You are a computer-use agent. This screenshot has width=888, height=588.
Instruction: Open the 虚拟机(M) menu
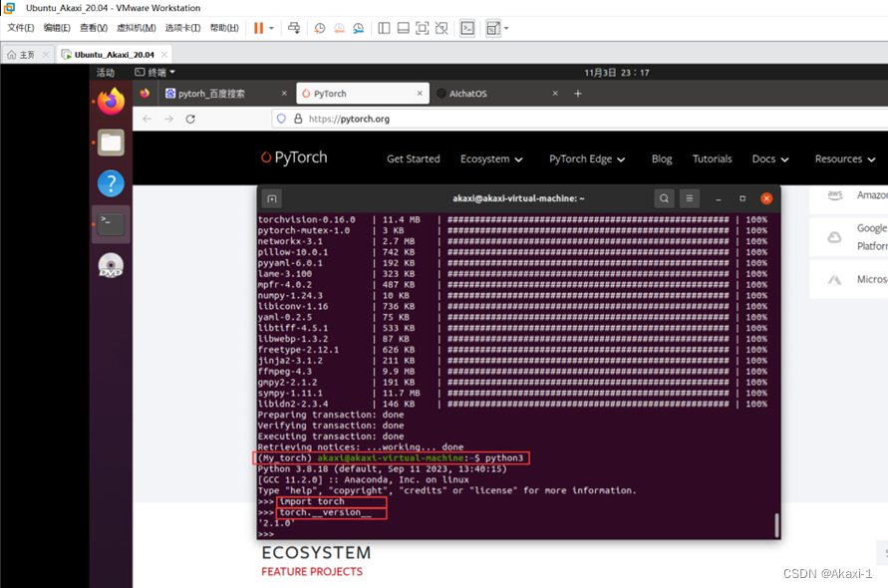136,28
